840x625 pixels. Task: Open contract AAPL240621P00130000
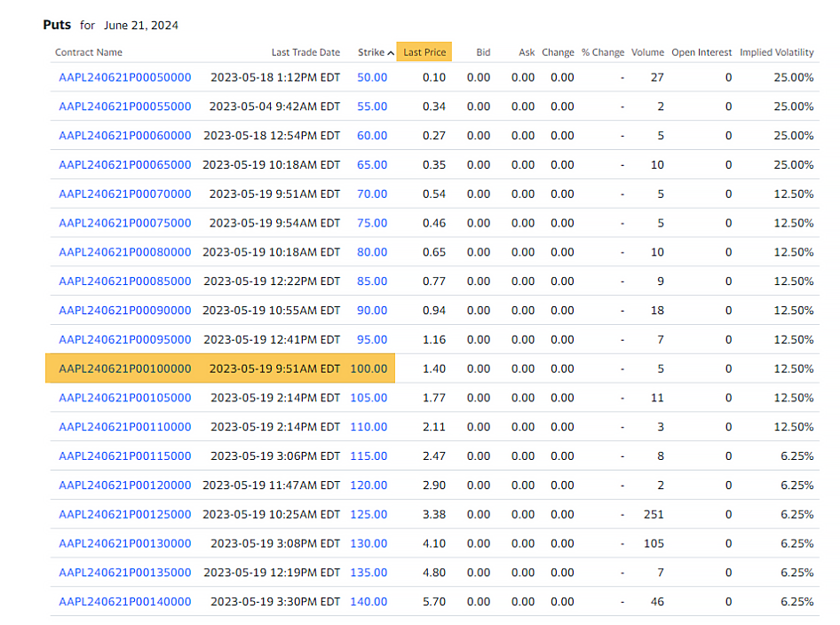[125, 543]
